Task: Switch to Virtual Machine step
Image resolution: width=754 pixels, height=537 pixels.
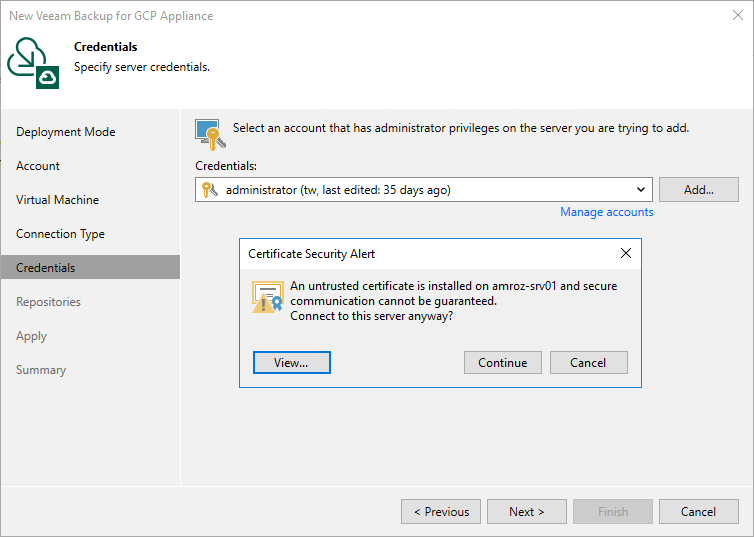Action: click(57, 200)
